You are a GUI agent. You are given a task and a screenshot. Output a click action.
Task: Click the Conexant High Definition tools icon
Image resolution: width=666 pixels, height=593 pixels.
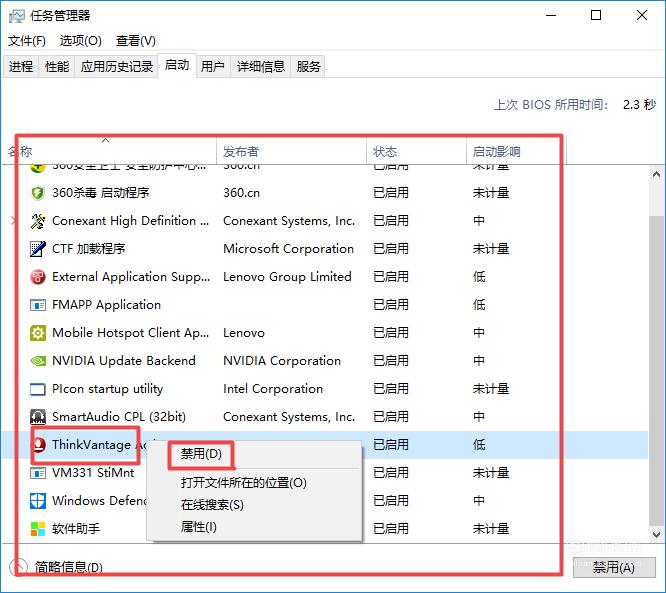point(38,221)
